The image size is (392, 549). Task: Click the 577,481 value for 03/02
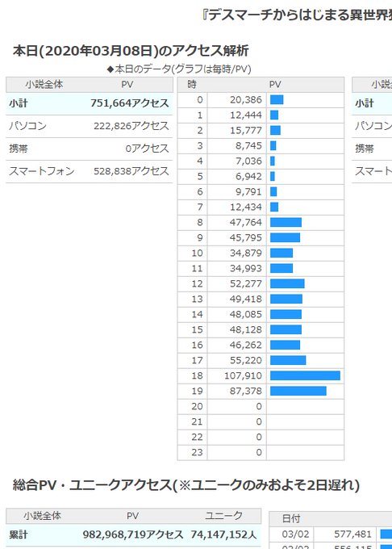click(352, 534)
